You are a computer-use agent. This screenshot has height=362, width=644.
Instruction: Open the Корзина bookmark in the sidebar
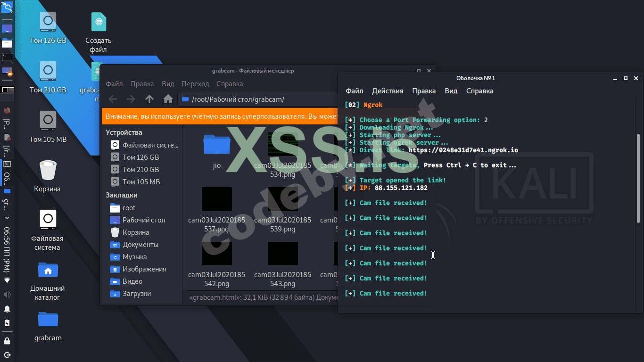pyautogui.click(x=130, y=232)
